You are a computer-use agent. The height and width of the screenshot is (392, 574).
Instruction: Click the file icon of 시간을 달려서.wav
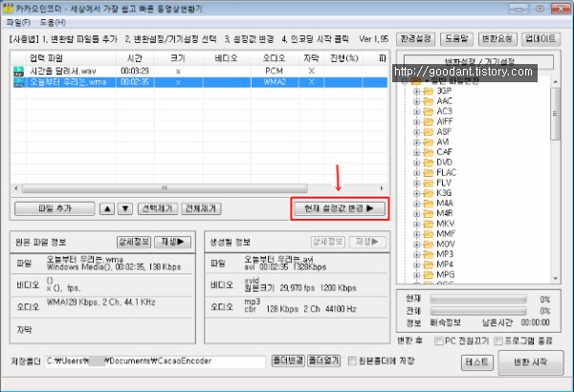[x=18, y=72]
